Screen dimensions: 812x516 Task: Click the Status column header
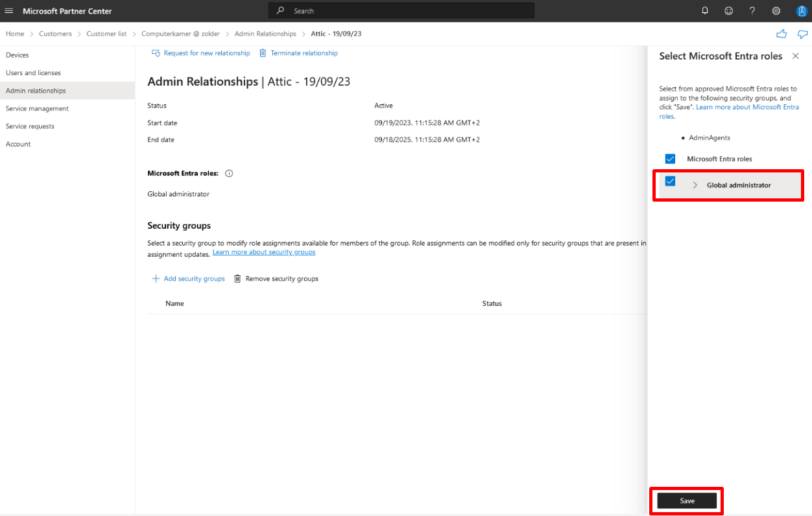pos(492,303)
